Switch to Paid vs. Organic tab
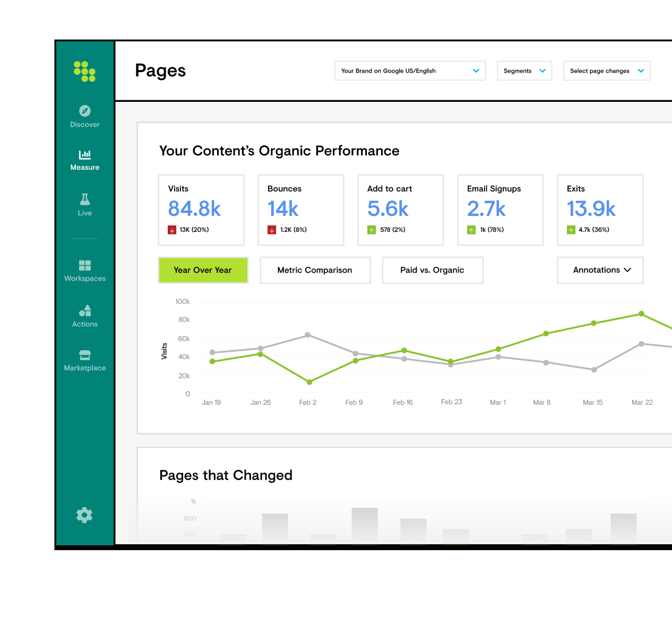This screenshot has height=627, width=672. coord(433,270)
